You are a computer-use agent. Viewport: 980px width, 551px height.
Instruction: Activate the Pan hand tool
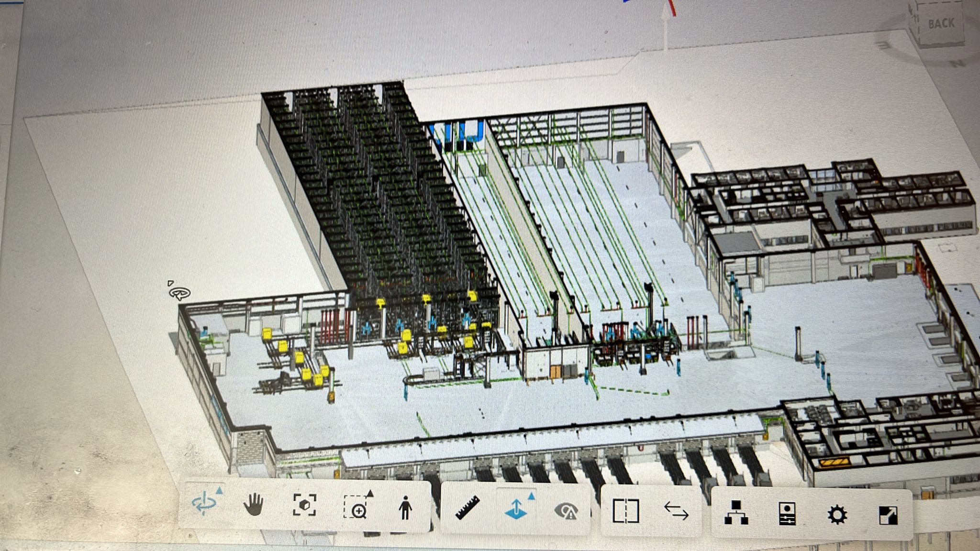(x=253, y=505)
